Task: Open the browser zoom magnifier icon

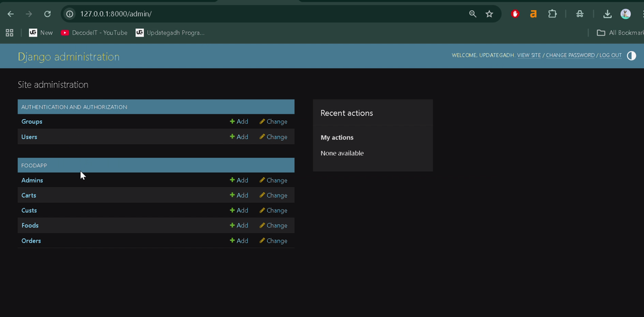Action: pyautogui.click(x=473, y=14)
